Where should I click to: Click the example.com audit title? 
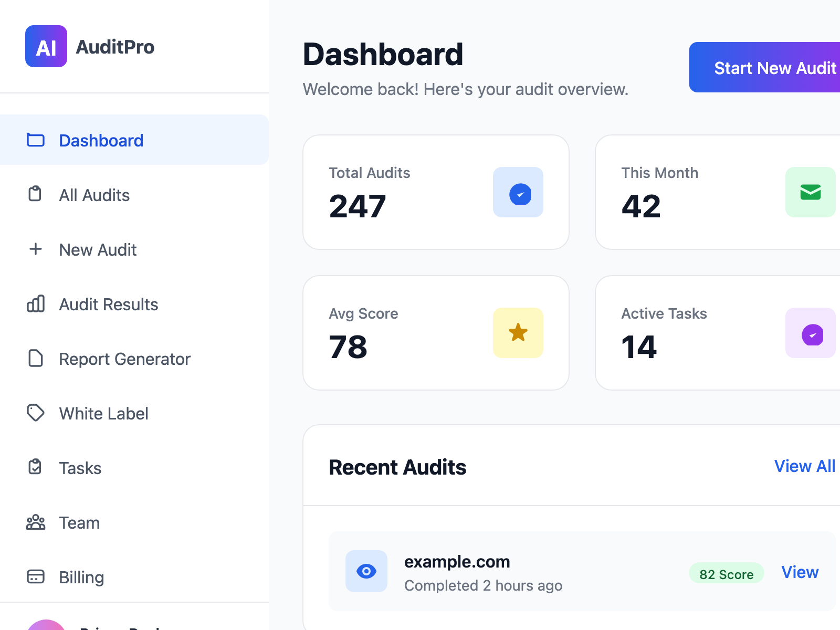(457, 562)
